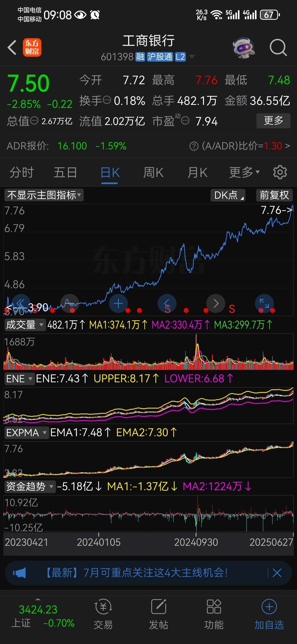Screen dimensions: 297x644
Task: Zoom in chart with plus button
Action: 118,303
